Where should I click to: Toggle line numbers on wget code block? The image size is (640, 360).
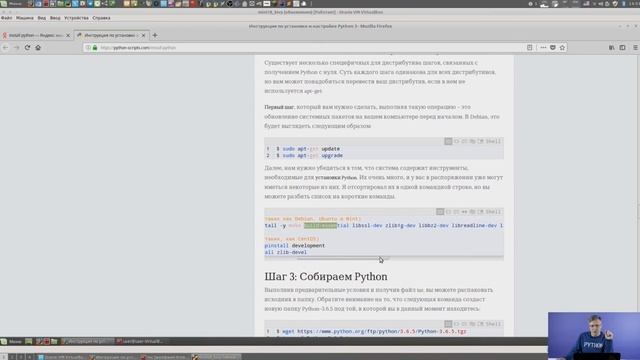tap(448, 324)
